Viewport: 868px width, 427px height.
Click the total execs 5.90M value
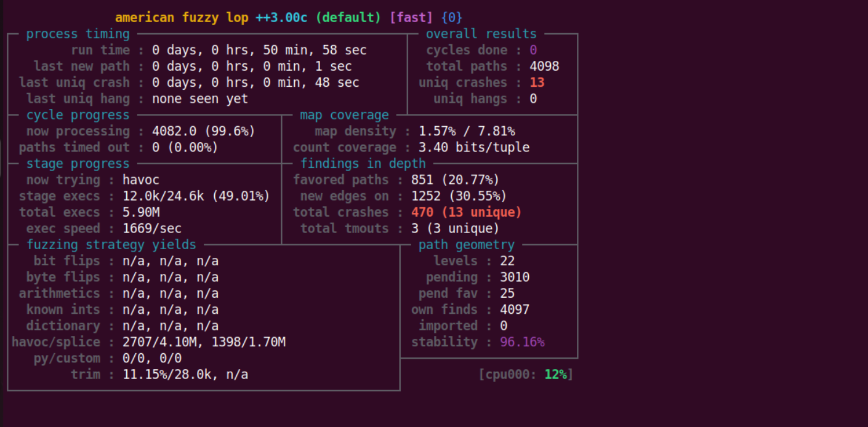point(141,212)
